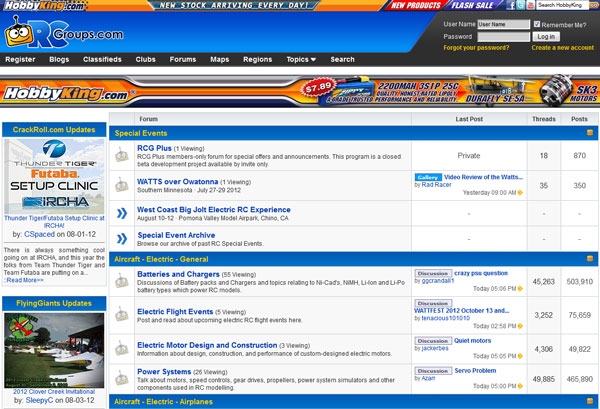The height and width of the screenshot is (409, 600).
Task: Go to last post arrow for Batteries and Chargers
Action: (520, 288)
